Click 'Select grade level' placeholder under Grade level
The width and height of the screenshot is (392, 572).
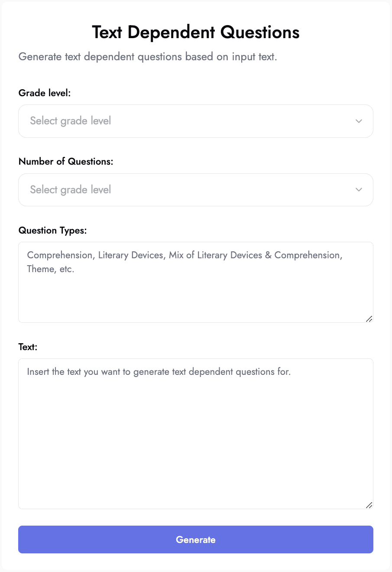tap(71, 121)
